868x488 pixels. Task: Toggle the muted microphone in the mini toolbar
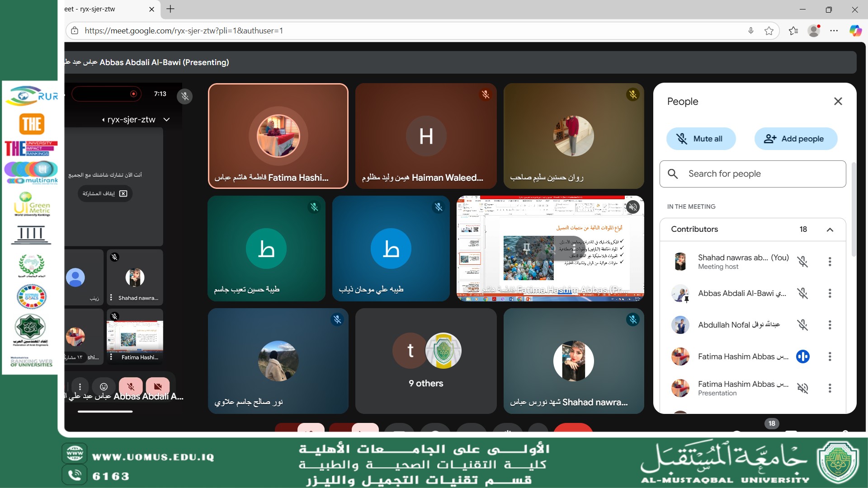131,387
